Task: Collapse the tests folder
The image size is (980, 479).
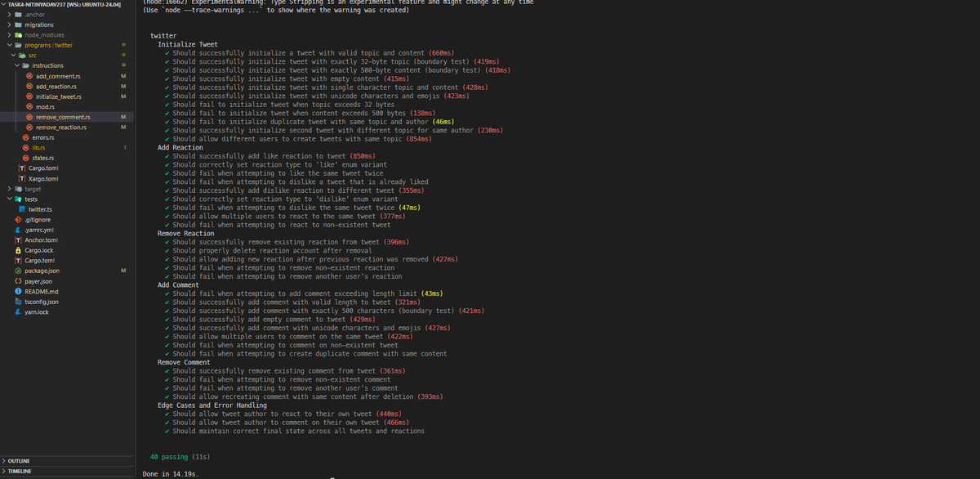Action: (9, 199)
